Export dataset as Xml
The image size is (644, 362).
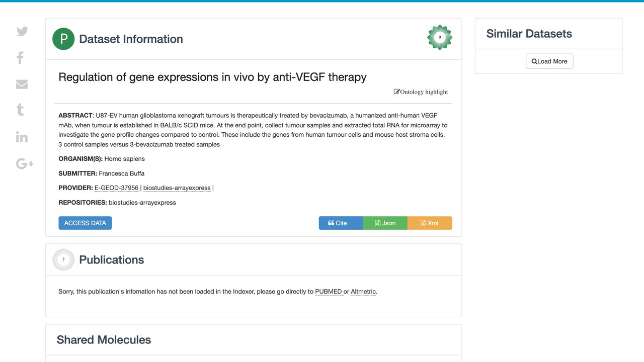click(430, 223)
